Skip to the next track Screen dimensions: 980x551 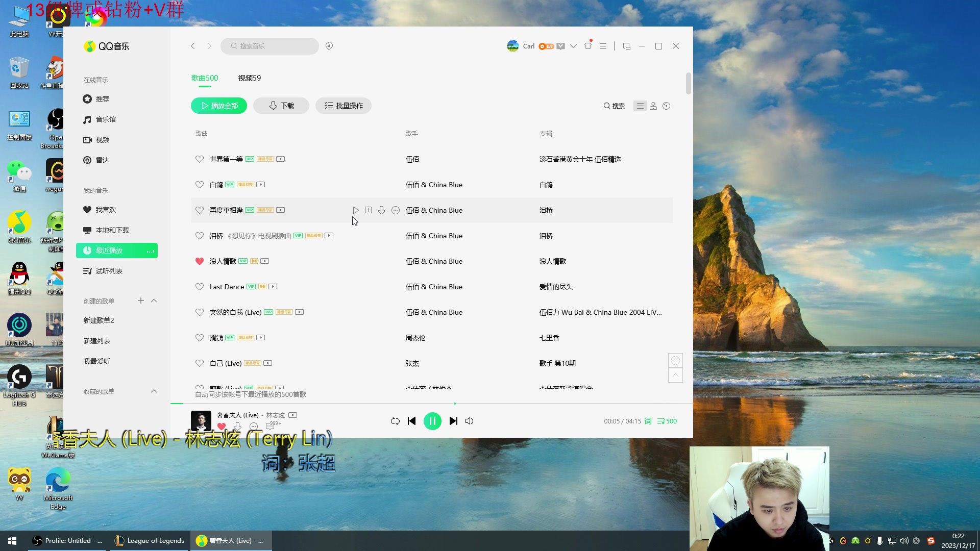[x=453, y=421]
